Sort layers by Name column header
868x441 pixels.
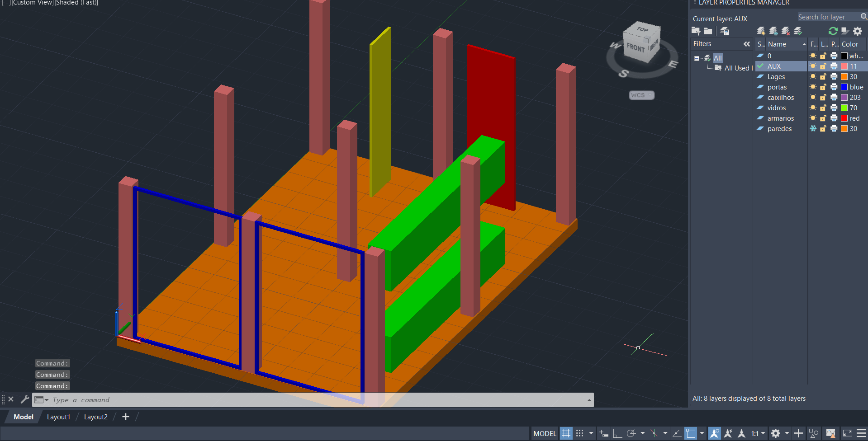click(782, 44)
